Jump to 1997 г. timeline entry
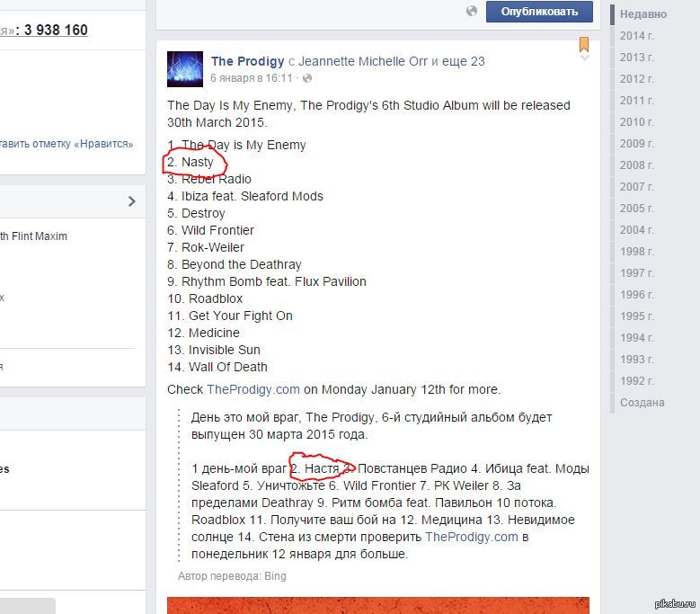 pos(636,272)
